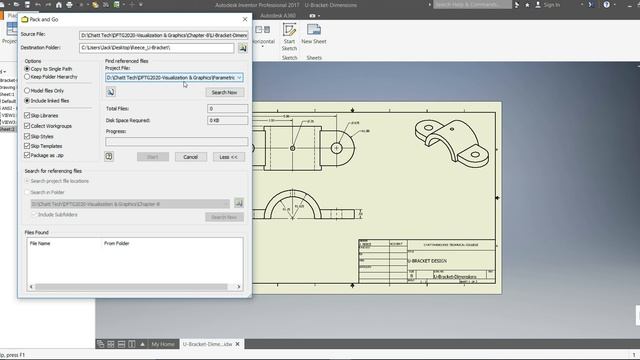
Task: Click the Less << button
Action: pos(229,157)
